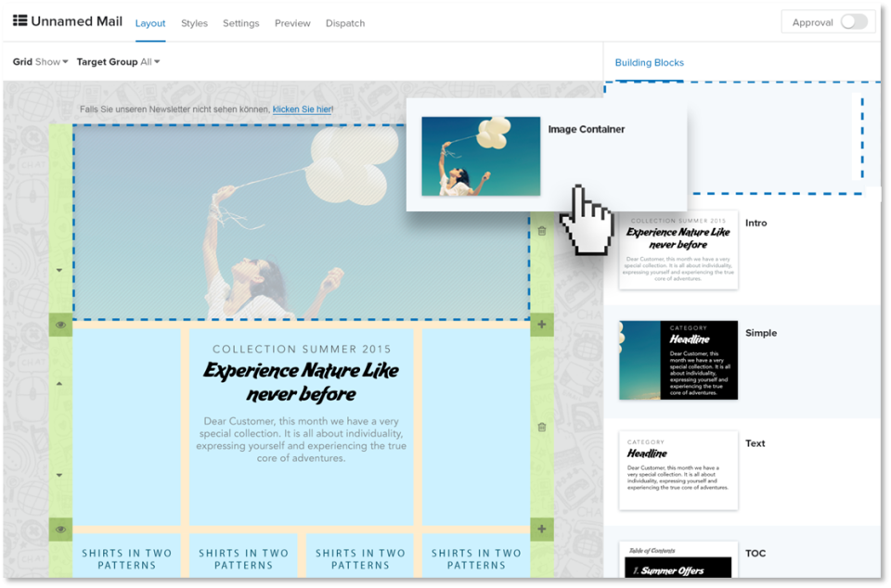Follow the 'klicken Sie hier' link

(303, 109)
